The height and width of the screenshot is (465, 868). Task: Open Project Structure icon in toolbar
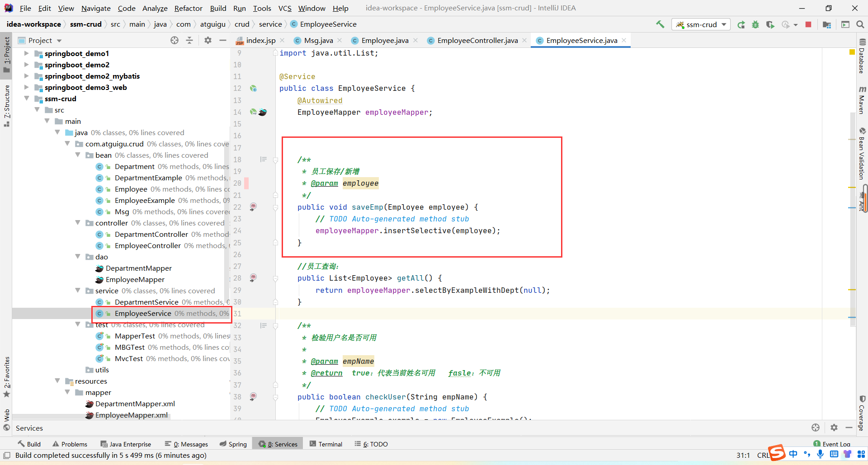(x=827, y=24)
